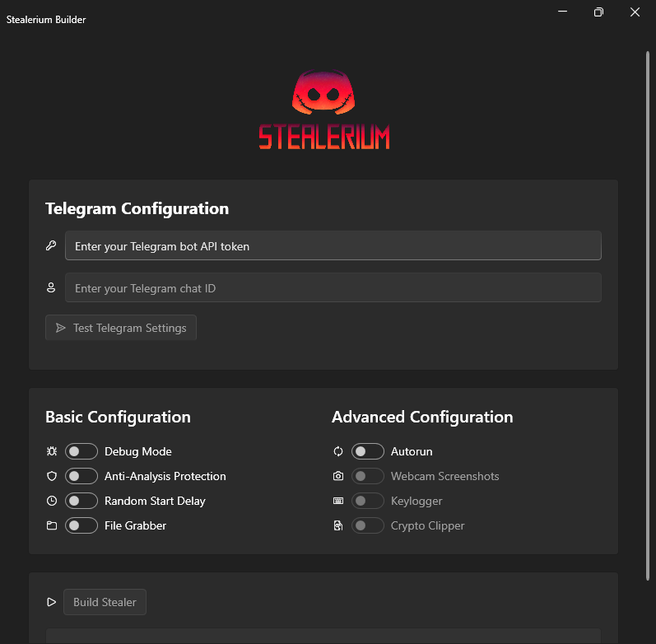Click the clock icon beside Random Start Delay
Image resolution: width=656 pixels, height=644 pixels.
[x=51, y=501]
